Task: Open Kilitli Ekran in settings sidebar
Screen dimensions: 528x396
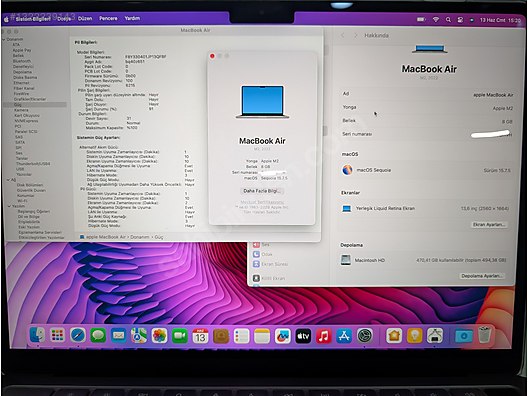Action: [269, 278]
